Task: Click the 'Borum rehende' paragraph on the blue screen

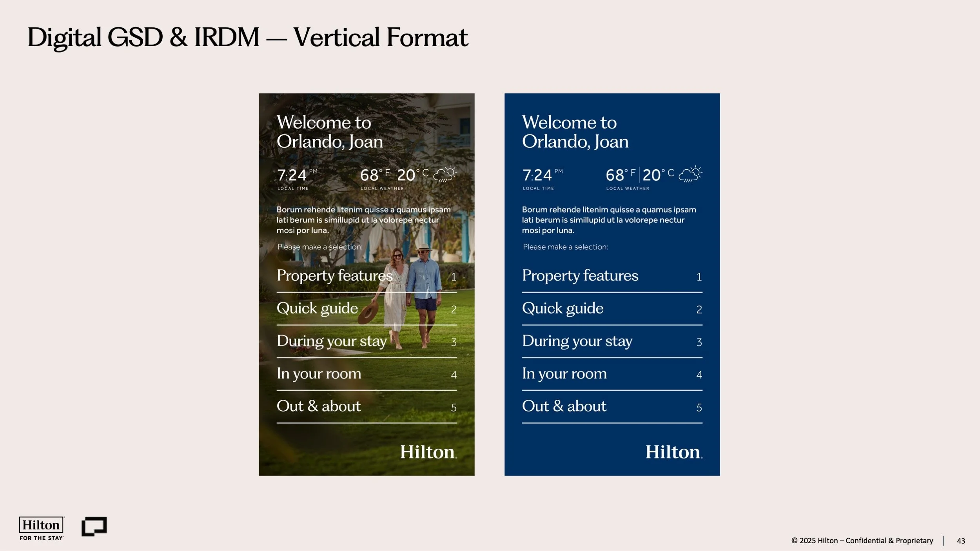Action: tap(609, 220)
